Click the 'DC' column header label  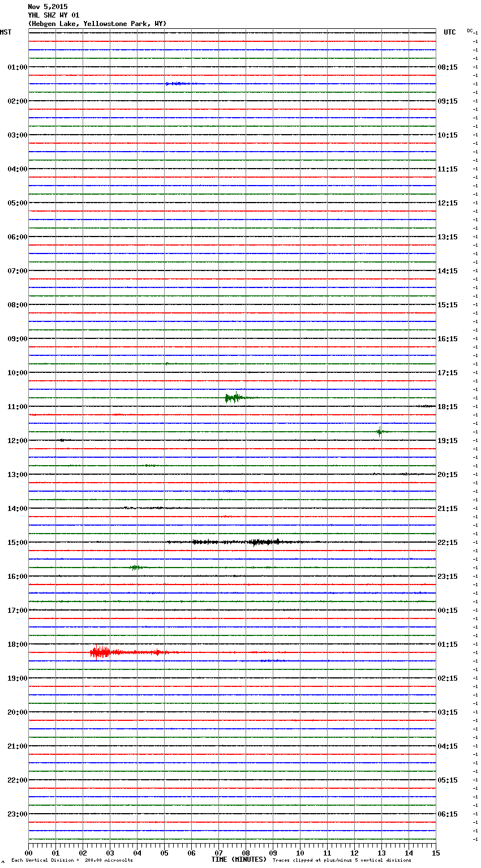pos(470,31)
